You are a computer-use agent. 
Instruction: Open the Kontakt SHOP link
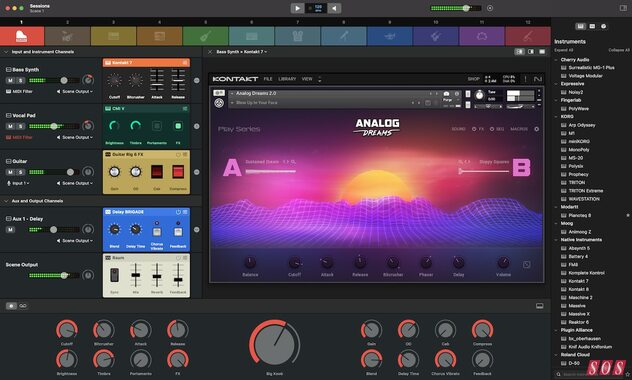[473, 79]
